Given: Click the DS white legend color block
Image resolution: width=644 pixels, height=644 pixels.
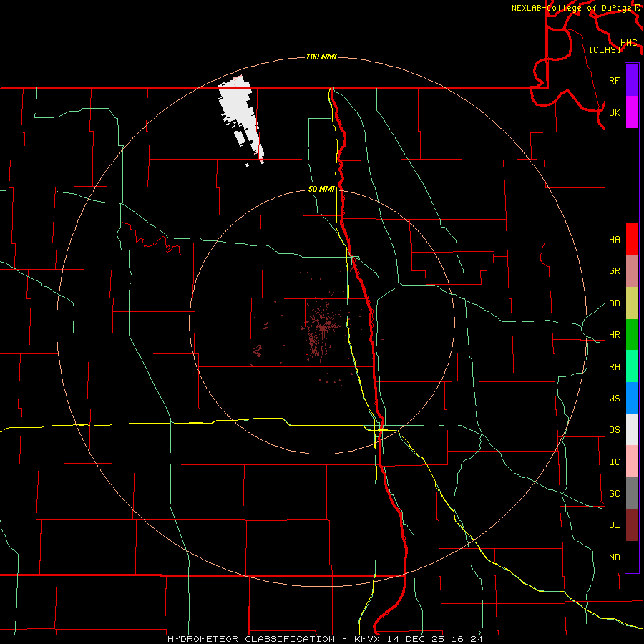Looking at the screenshot, I should (x=632, y=429).
